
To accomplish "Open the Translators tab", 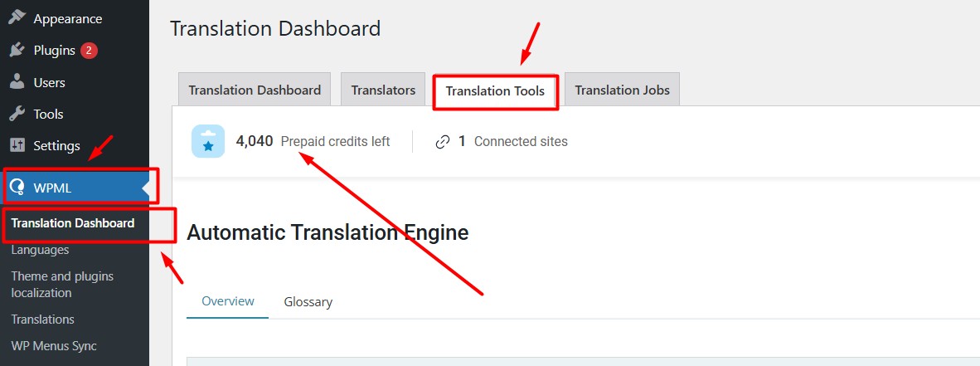I will 383,90.
